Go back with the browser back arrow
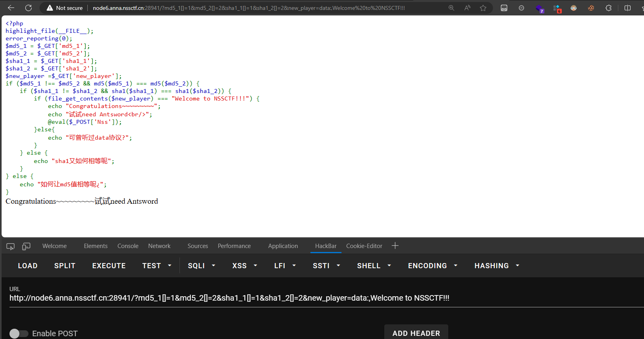 [11, 8]
